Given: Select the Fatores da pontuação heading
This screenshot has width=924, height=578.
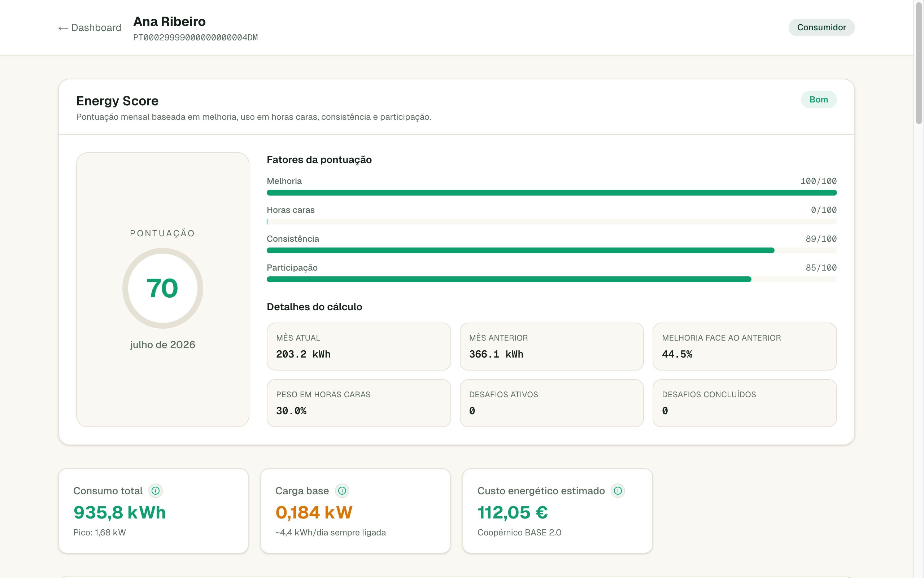Looking at the screenshot, I should (x=319, y=160).
